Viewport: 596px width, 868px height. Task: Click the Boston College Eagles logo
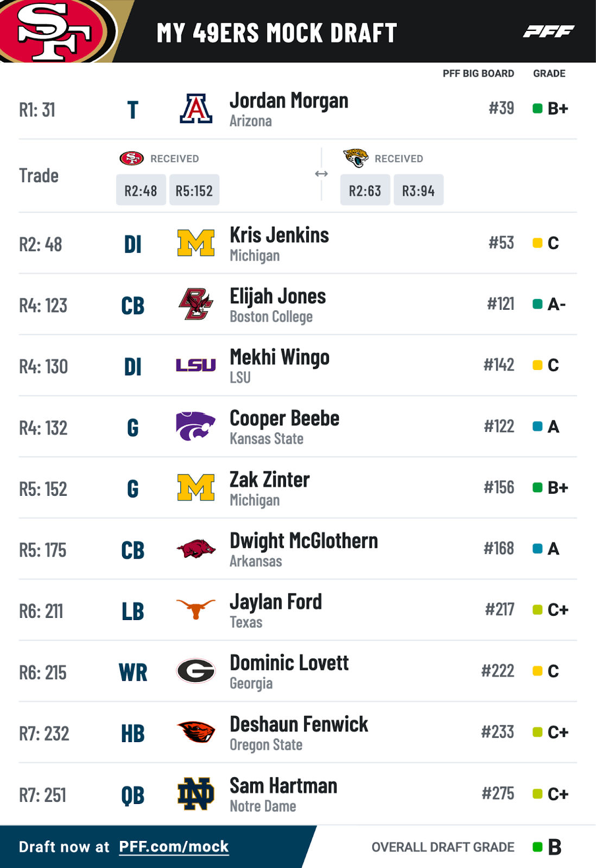196,304
